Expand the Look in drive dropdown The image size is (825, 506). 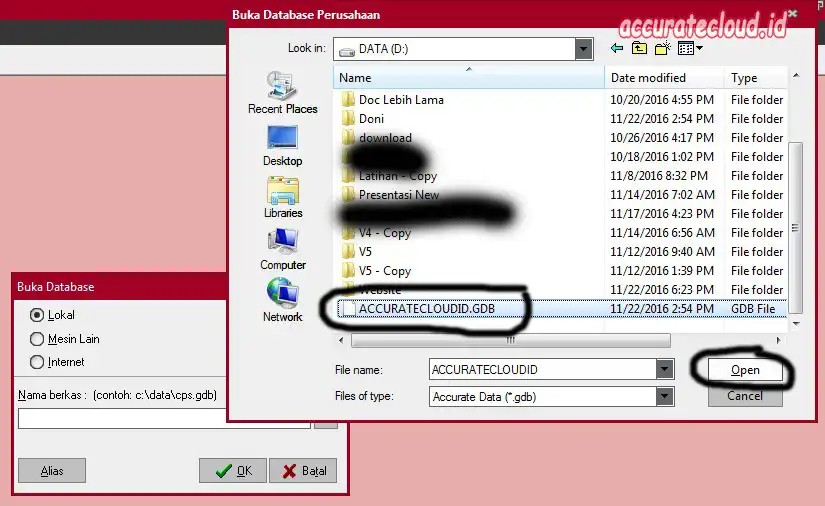(x=583, y=49)
